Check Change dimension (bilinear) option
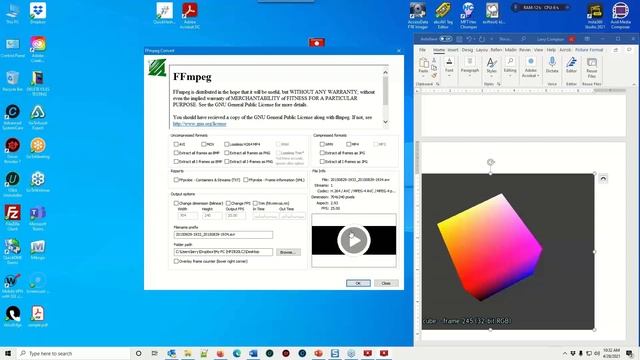The height and width of the screenshot is (360, 640). tap(176, 203)
